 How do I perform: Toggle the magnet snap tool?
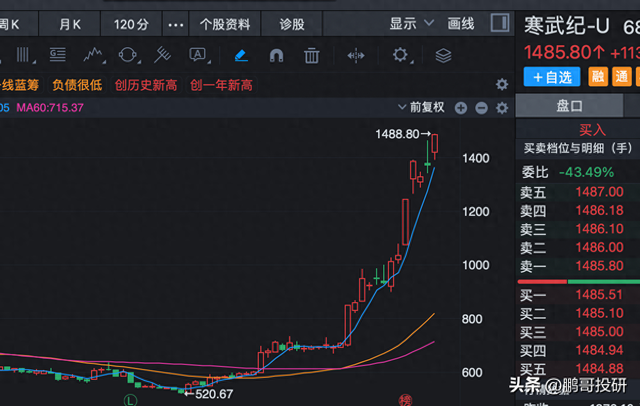coord(276,55)
